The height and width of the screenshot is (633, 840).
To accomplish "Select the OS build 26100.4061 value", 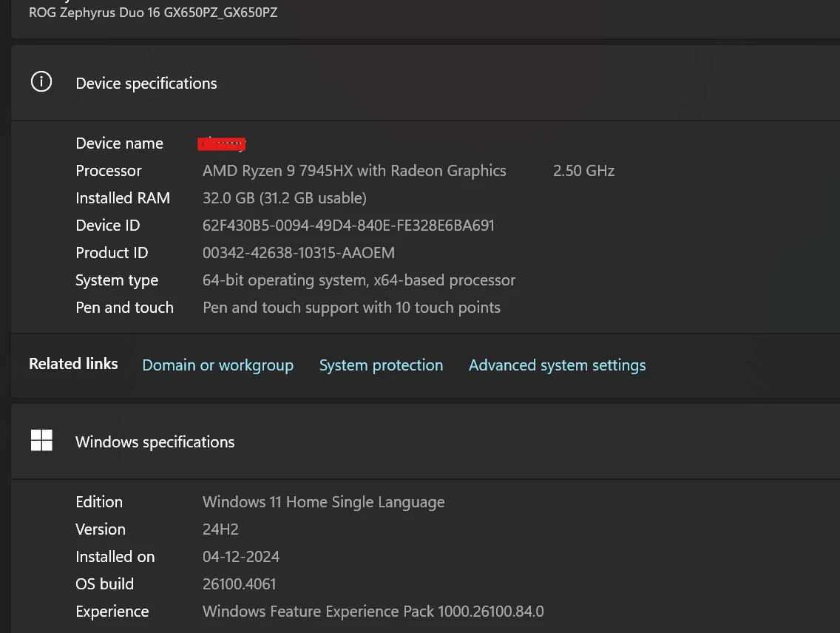I will pyautogui.click(x=239, y=583).
